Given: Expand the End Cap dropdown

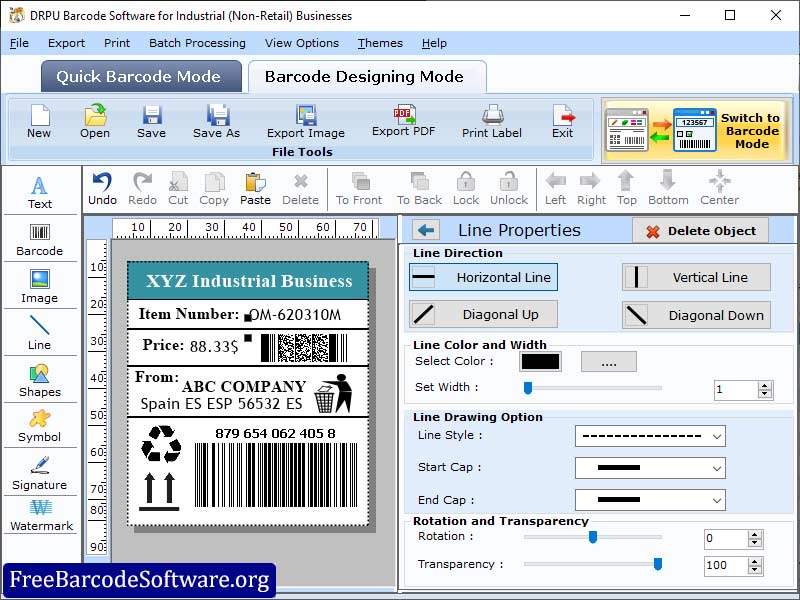Looking at the screenshot, I should click(x=650, y=500).
